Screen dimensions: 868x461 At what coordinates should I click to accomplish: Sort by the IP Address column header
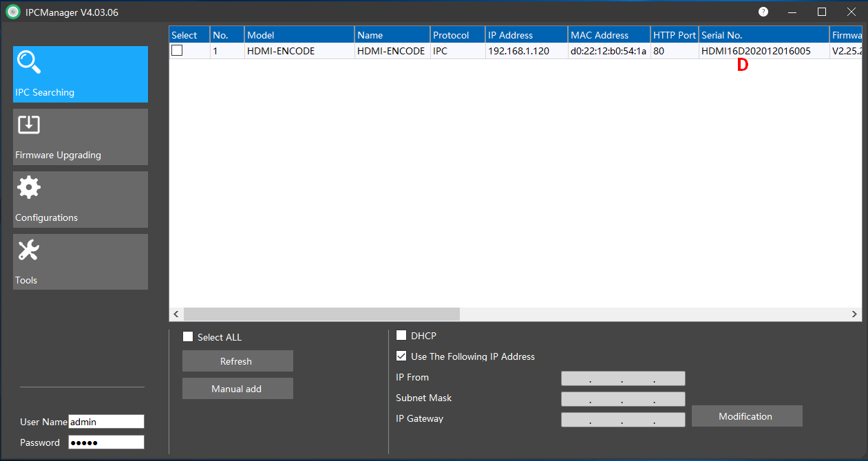(527, 35)
